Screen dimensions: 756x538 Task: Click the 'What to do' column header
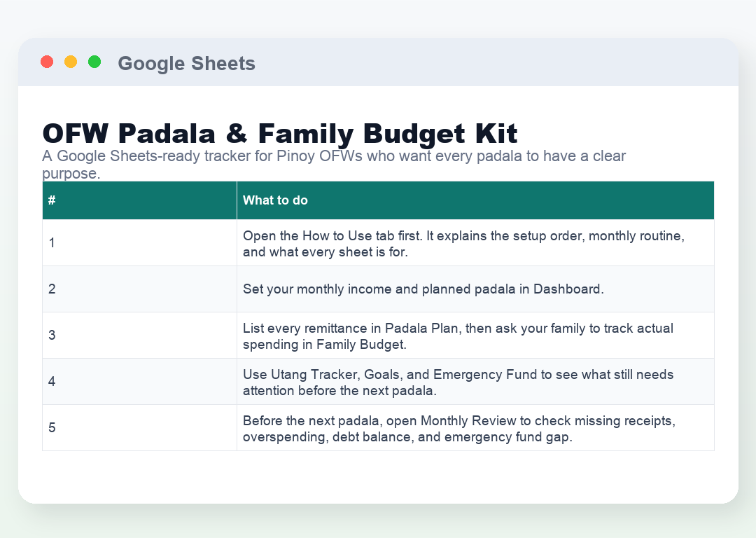475,200
